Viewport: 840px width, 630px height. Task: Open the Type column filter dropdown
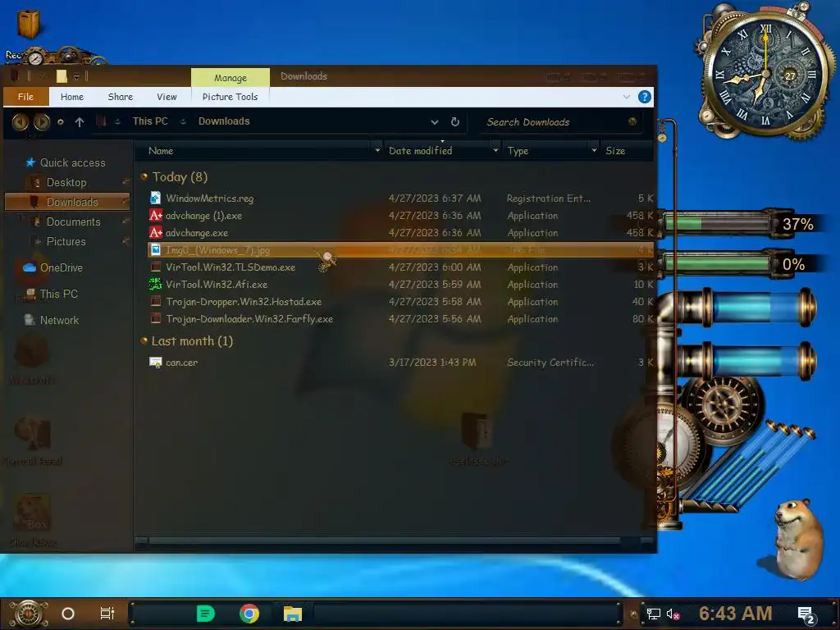(x=594, y=151)
